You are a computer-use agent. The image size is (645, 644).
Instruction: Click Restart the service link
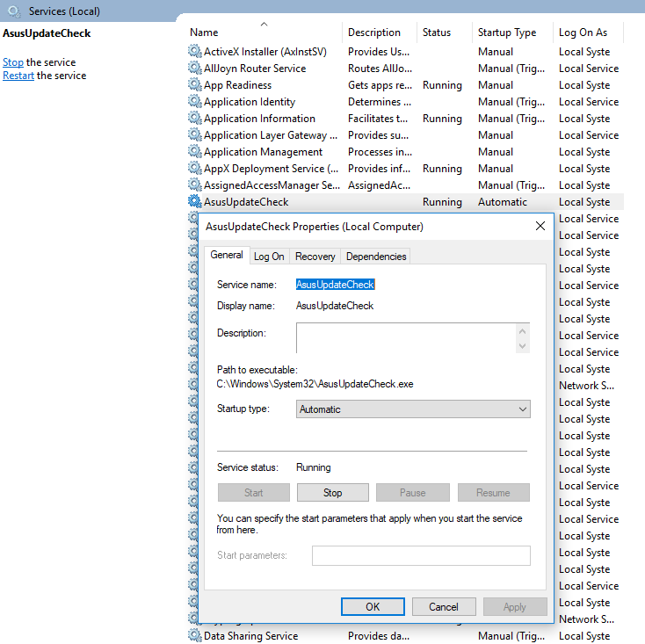[18, 76]
